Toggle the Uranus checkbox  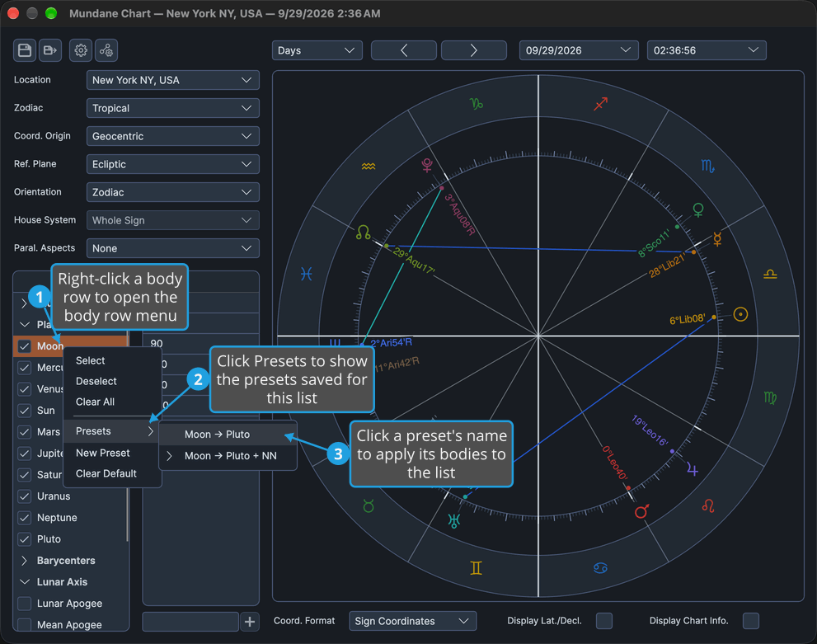point(25,496)
